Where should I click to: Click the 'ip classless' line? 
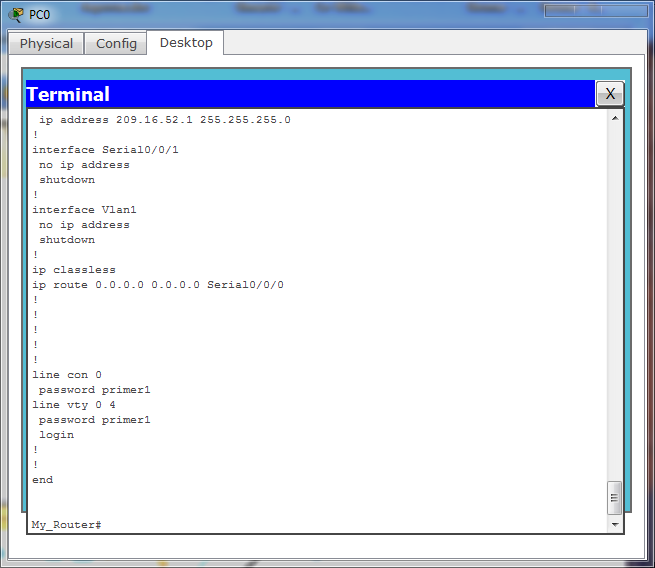click(74, 270)
